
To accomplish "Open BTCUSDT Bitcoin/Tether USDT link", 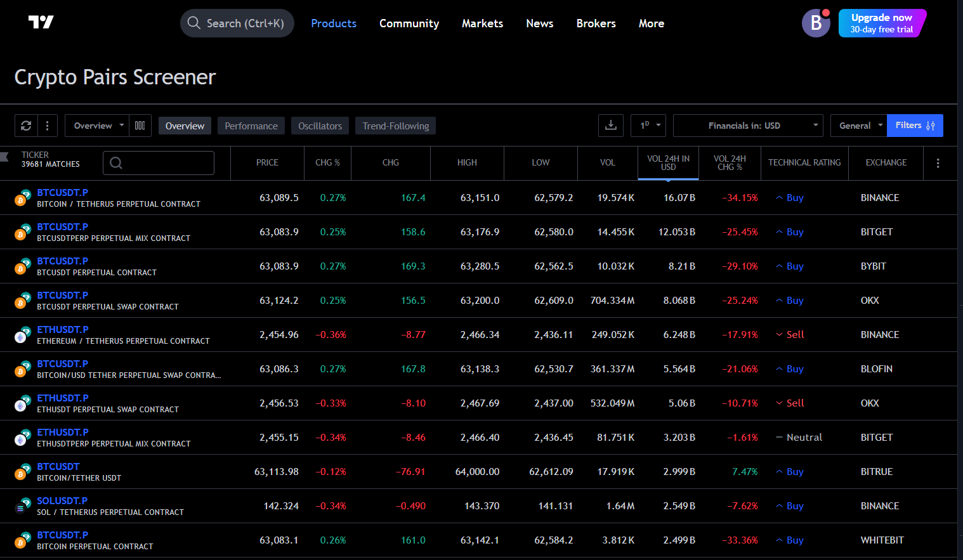I will click(58, 467).
